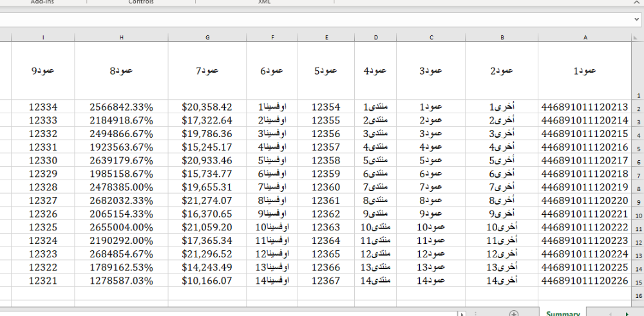Screen dimensions: 644x316
Task: Select the cell containing $20,358.42
Action: pyautogui.click(x=207, y=107)
